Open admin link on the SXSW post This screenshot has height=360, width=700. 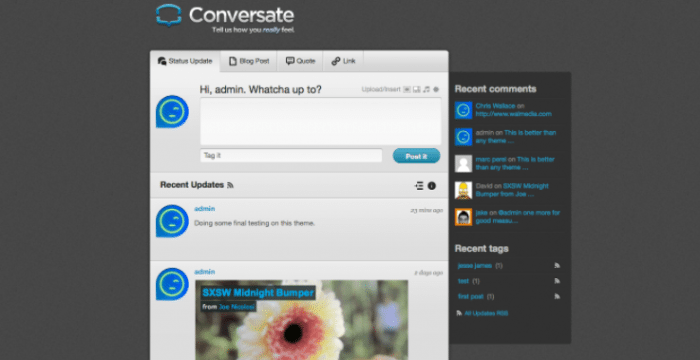pyautogui.click(x=204, y=272)
